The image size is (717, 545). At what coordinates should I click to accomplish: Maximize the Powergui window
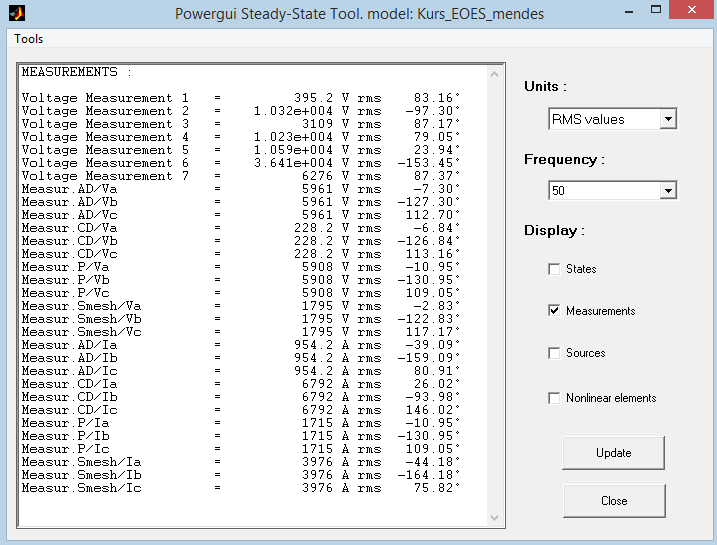[656, 10]
